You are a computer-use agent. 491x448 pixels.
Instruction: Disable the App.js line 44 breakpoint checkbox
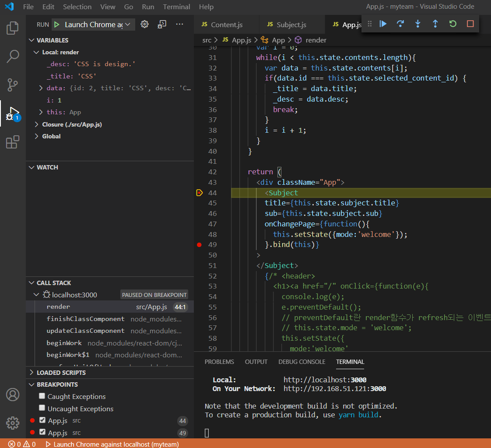coord(42,420)
